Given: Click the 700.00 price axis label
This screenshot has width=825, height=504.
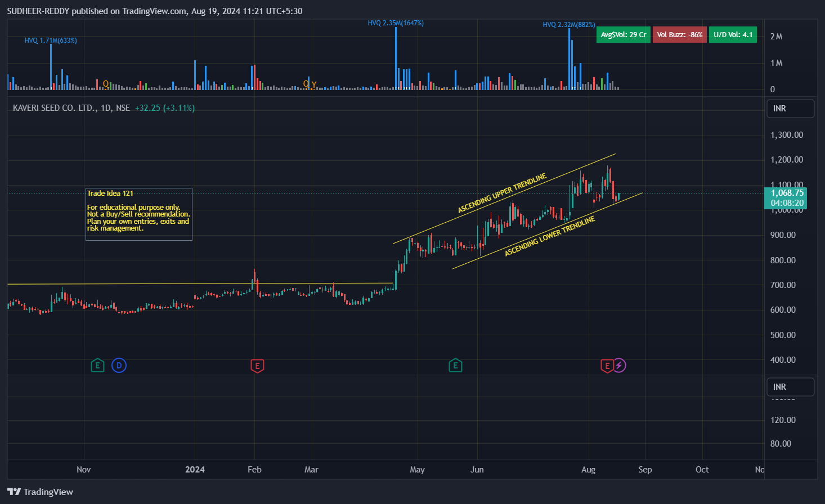Looking at the screenshot, I should (x=783, y=285).
